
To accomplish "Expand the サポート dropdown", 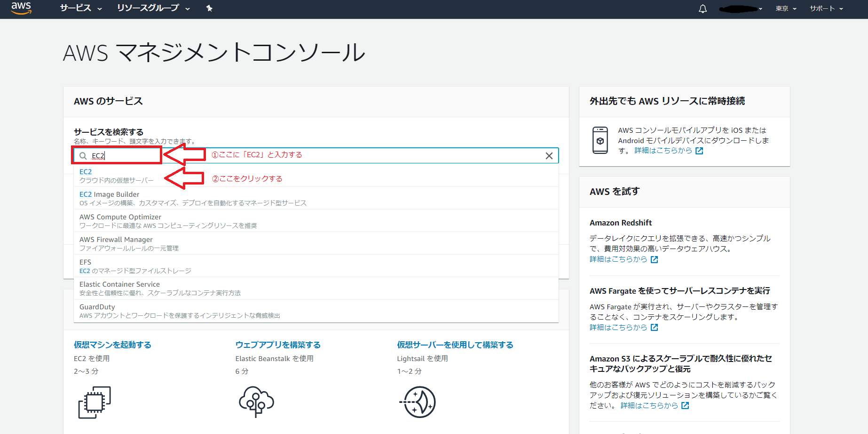I will click(826, 8).
